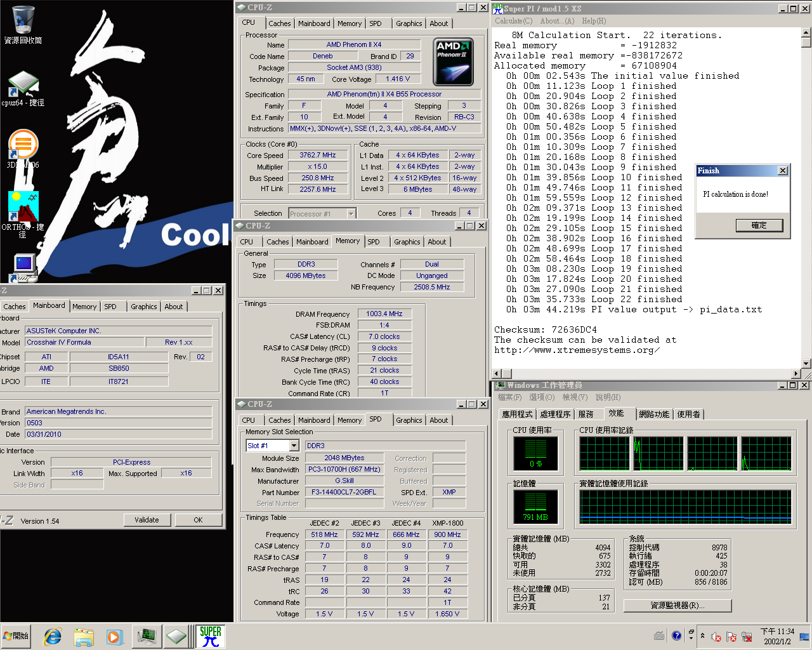Select Graphics tab in CPU-Z Memory window
The height and width of the screenshot is (650, 812).
coord(407,242)
